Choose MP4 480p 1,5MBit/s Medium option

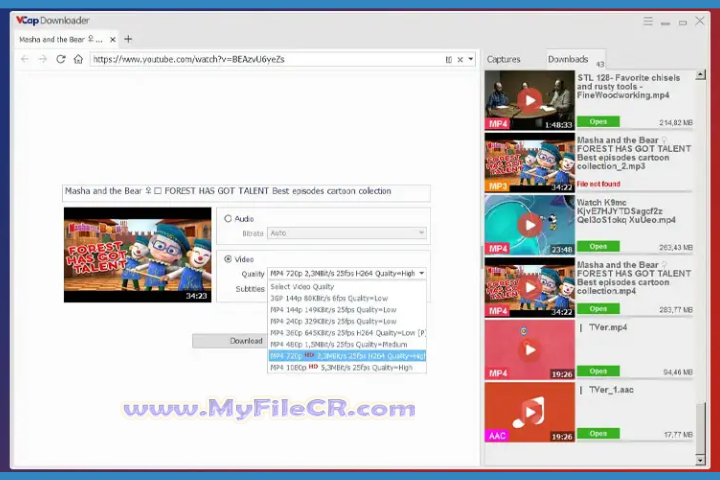point(347,344)
